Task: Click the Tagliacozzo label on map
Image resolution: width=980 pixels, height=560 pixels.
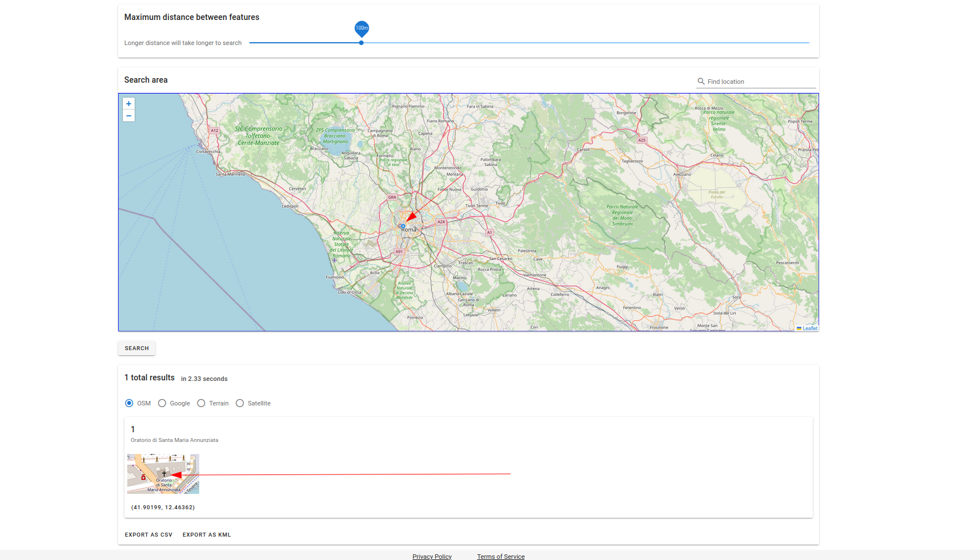Action: pyautogui.click(x=632, y=161)
